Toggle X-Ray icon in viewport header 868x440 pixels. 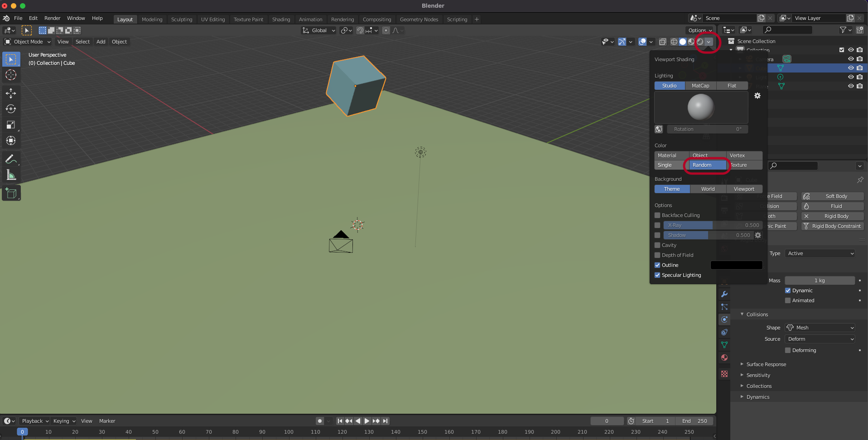(662, 42)
